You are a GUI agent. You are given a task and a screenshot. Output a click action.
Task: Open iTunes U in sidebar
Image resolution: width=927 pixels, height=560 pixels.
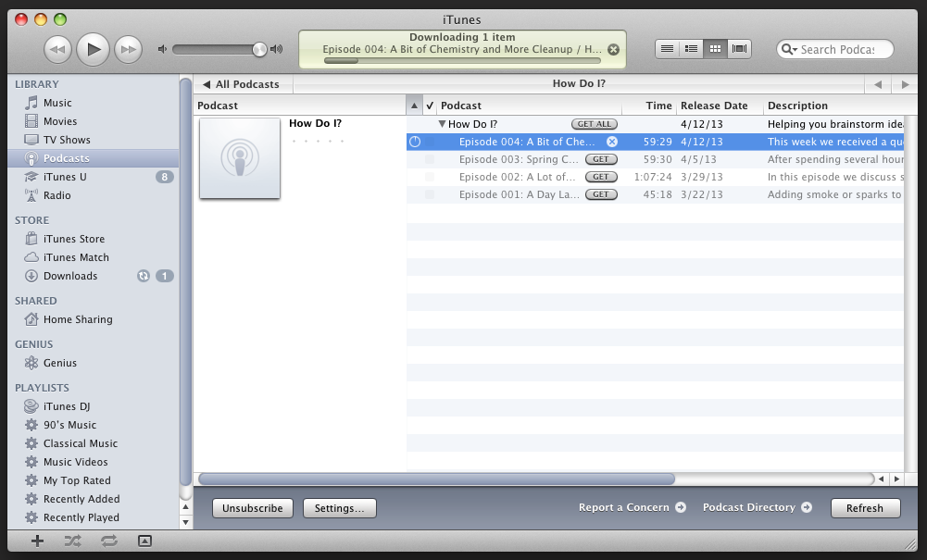tap(65, 177)
